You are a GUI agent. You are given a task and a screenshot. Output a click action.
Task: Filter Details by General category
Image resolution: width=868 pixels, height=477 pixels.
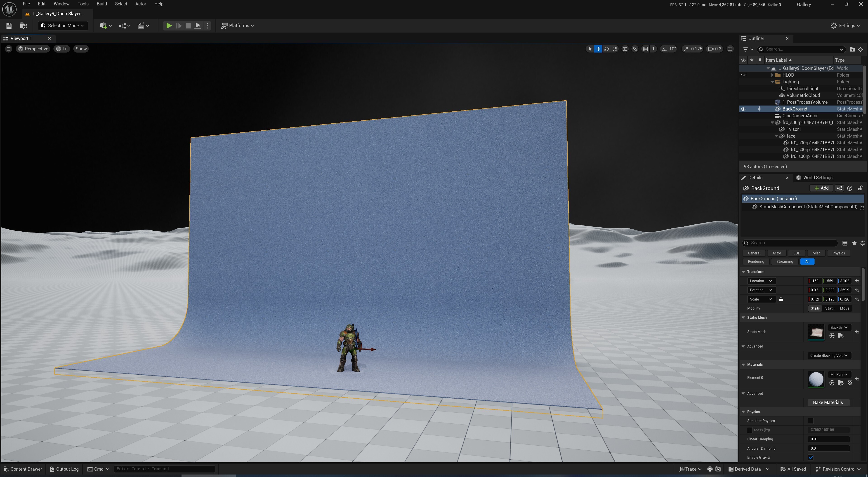click(754, 253)
